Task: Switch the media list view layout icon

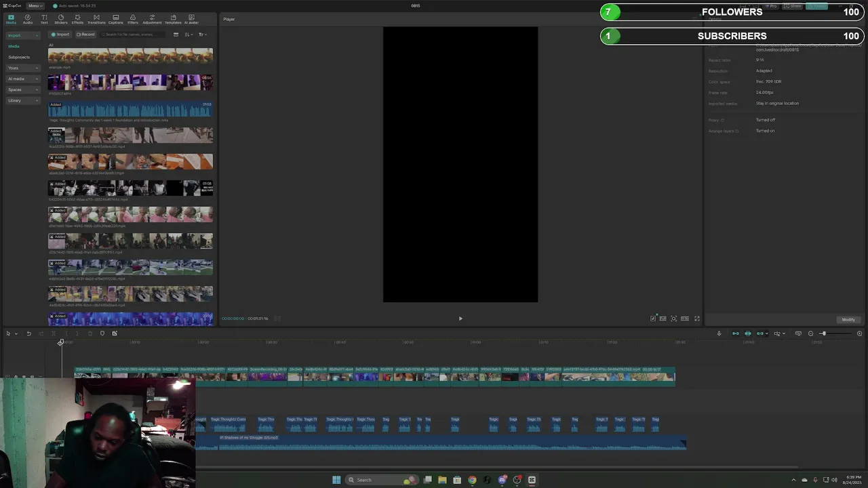Action: [176, 35]
